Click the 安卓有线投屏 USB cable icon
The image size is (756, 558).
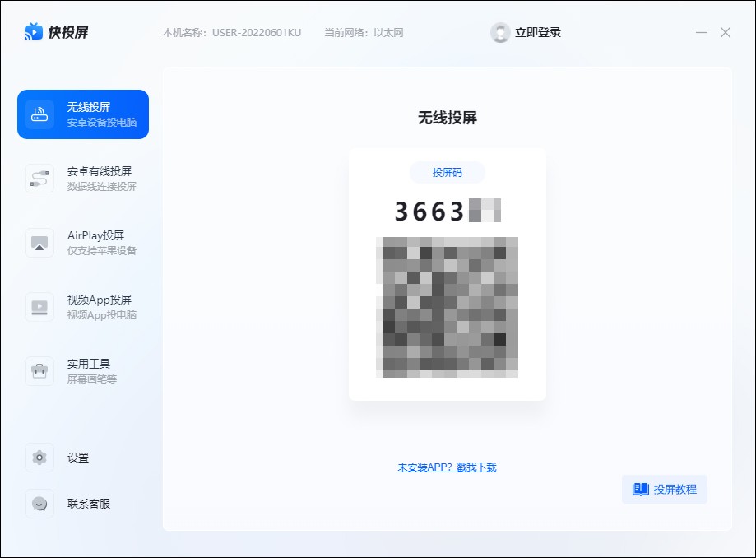click(39, 177)
